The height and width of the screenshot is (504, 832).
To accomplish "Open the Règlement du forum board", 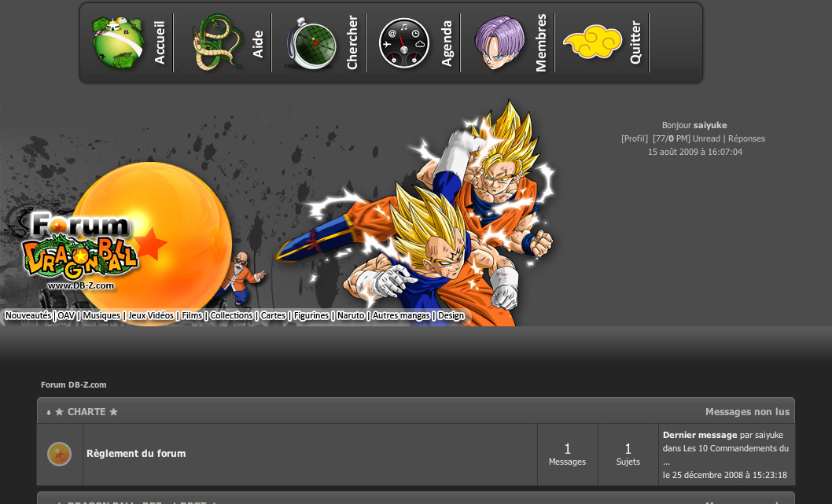I will coord(136,454).
